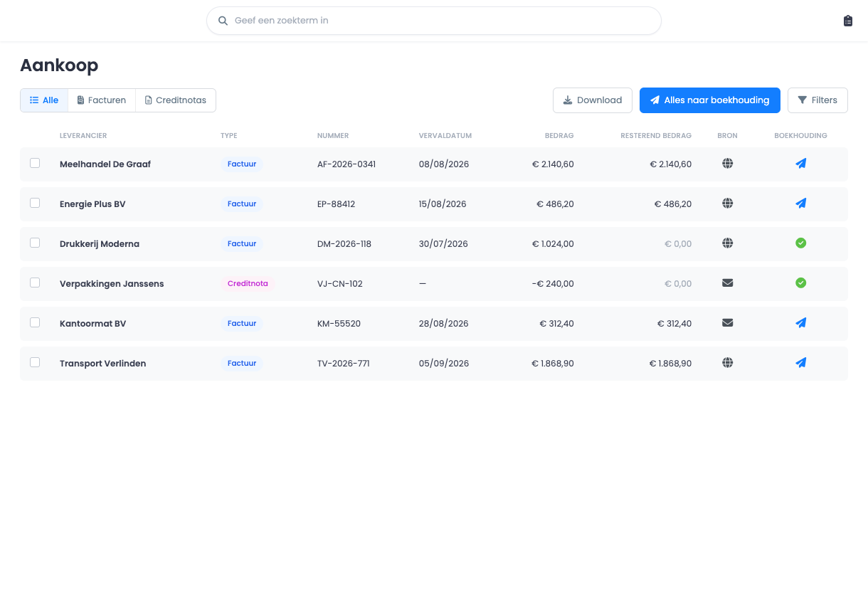Focus the search term input field
The width and height of the screenshot is (868, 612).
tap(434, 21)
